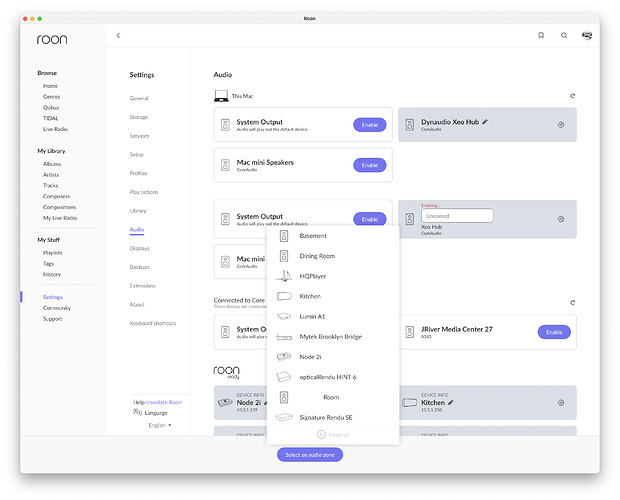Choose Node 2i zone in popup
The height and width of the screenshot is (500, 620).
[333, 357]
